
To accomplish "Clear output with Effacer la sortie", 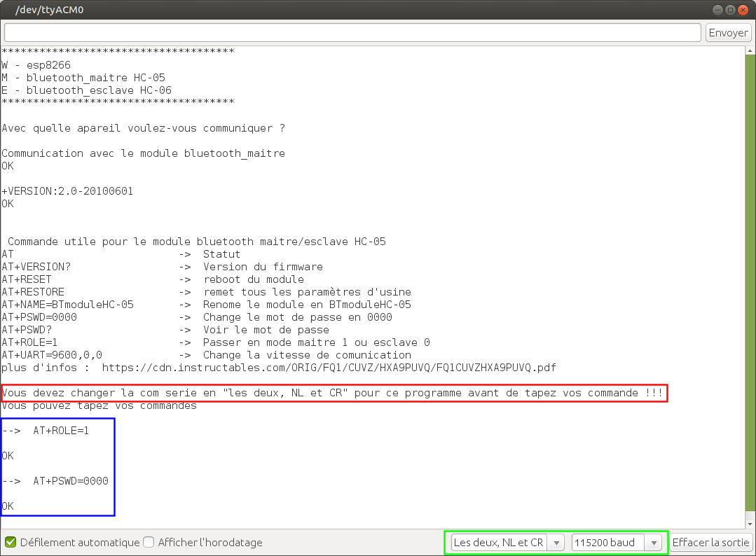I will point(711,542).
